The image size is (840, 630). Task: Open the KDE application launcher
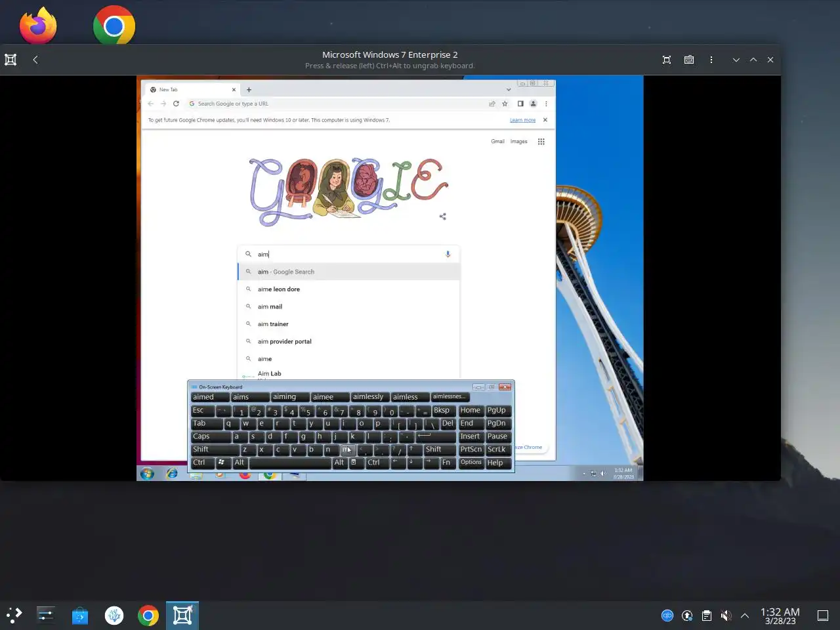coord(14,615)
